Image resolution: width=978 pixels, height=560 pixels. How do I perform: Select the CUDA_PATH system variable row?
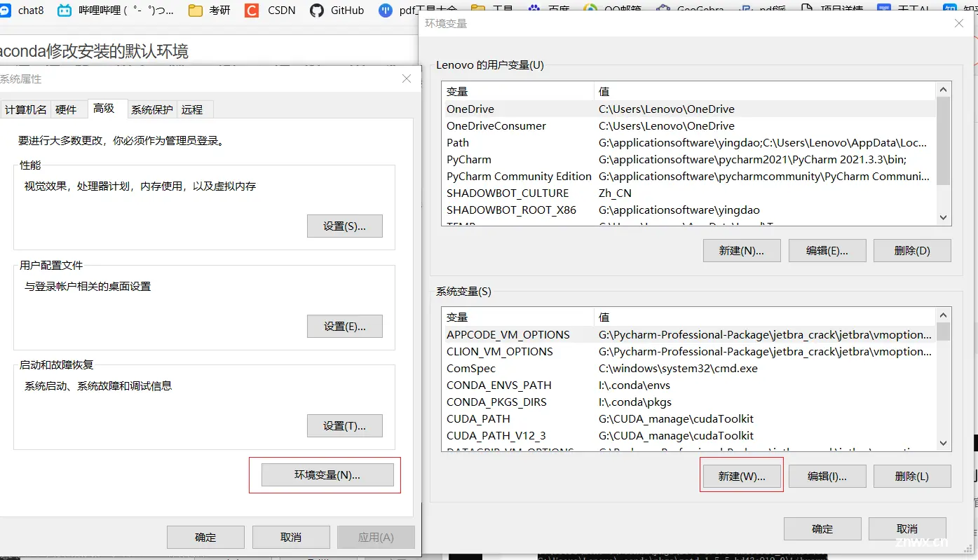tap(689, 418)
